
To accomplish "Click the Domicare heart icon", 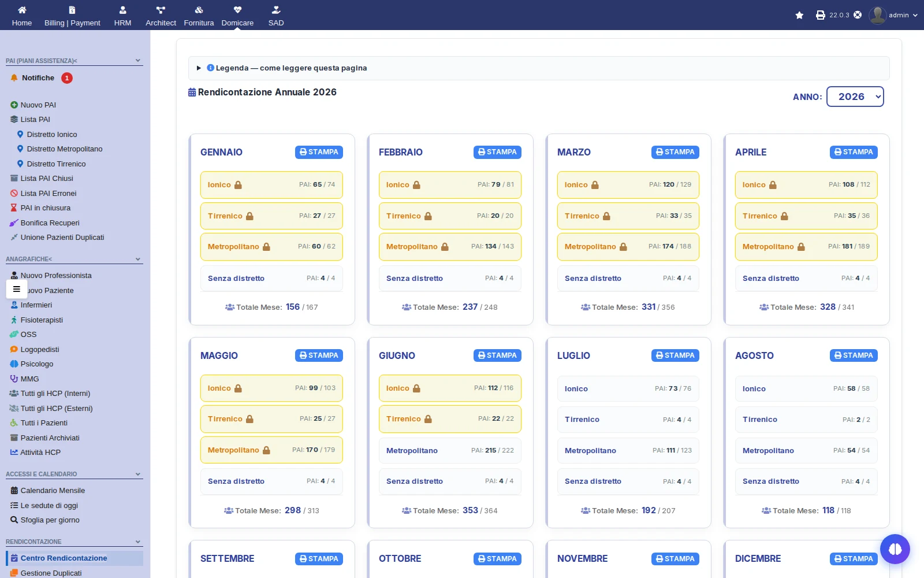I will (237, 10).
